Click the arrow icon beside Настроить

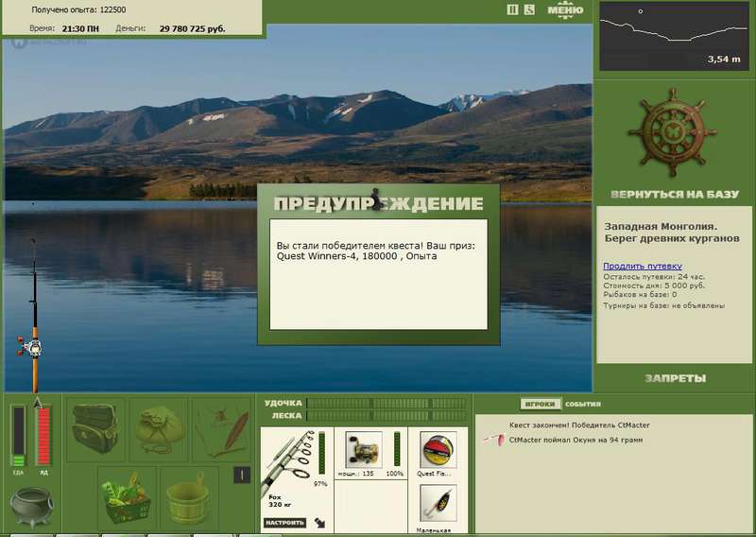pyautogui.click(x=319, y=523)
